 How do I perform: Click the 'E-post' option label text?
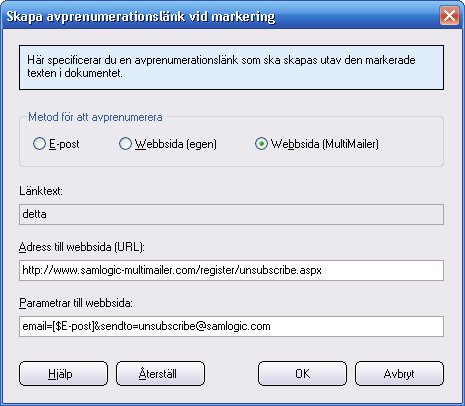64,144
